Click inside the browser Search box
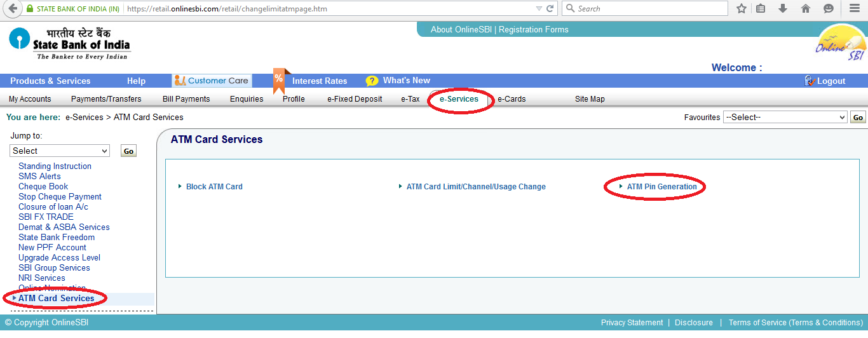The height and width of the screenshot is (338, 868). pyautogui.click(x=645, y=9)
